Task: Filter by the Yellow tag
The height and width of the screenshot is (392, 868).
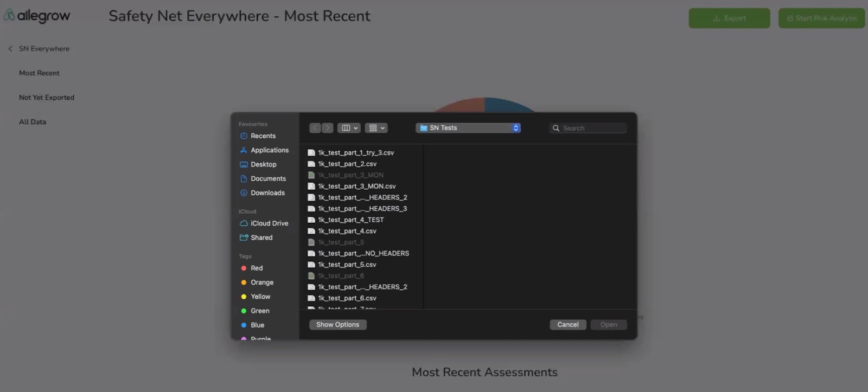Action: (x=260, y=297)
